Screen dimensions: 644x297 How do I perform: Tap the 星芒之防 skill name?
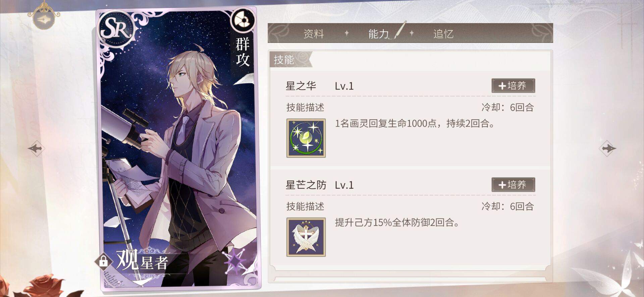pyautogui.click(x=306, y=185)
